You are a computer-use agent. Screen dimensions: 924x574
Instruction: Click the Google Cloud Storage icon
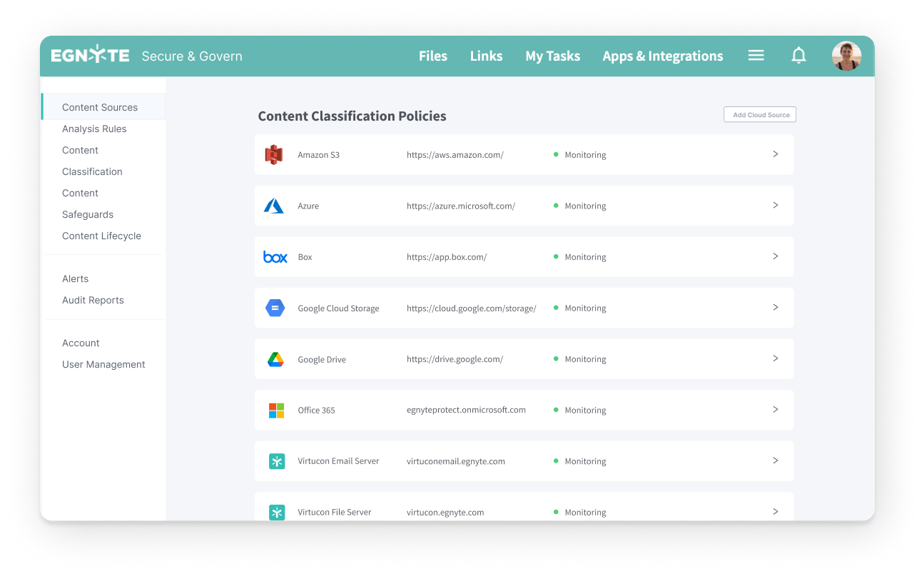pyautogui.click(x=275, y=308)
